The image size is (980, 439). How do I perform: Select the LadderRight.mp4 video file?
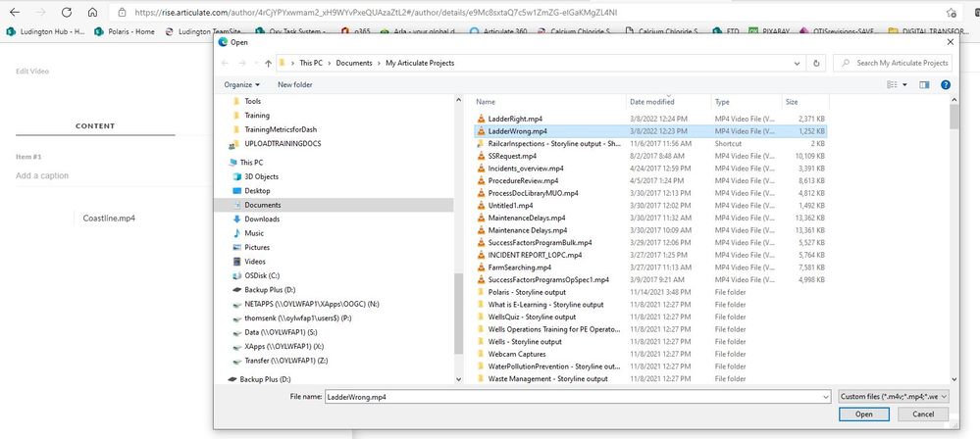pyautogui.click(x=514, y=118)
